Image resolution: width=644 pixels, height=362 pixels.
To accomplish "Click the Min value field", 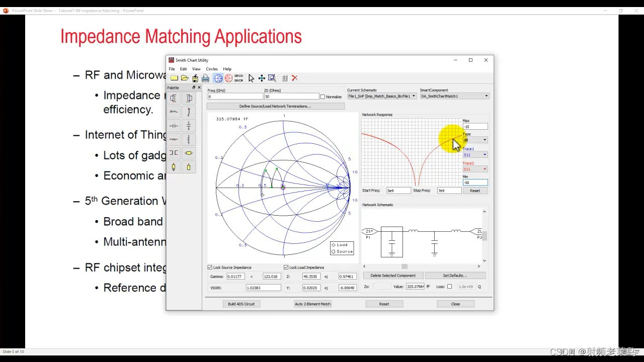I will 475,183.
